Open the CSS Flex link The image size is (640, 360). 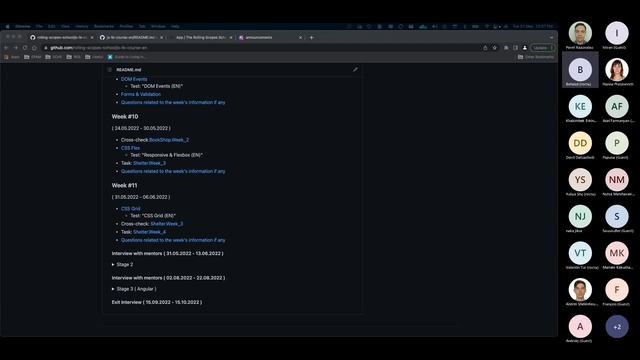(x=130, y=148)
